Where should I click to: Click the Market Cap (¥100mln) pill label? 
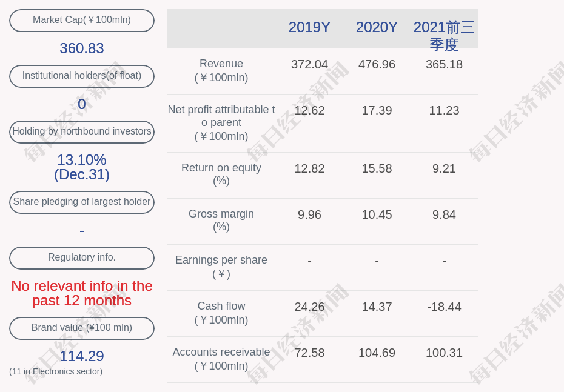coord(81,20)
